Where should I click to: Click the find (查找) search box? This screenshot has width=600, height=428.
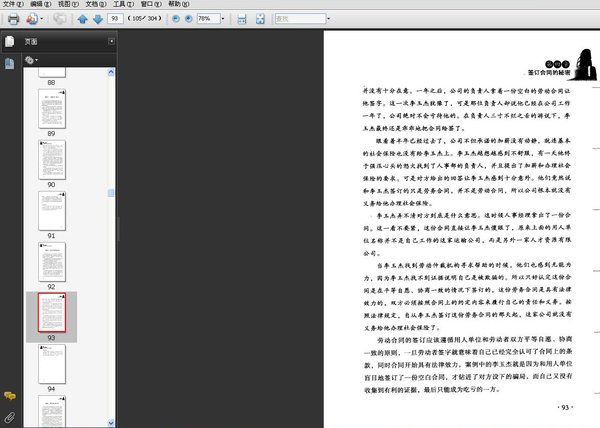pos(300,18)
